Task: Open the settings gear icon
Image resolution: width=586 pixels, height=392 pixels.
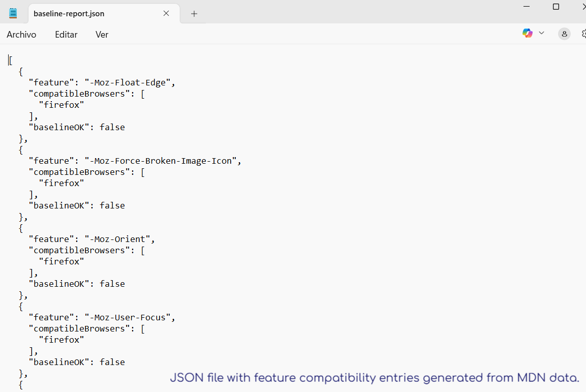Action: click(583, 34)
